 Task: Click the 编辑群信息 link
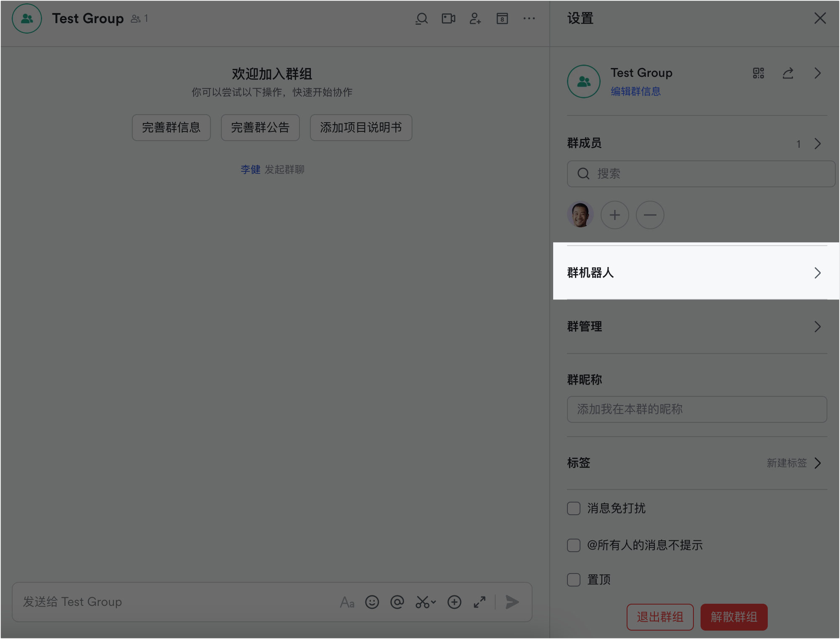click(x=635, y=92)
